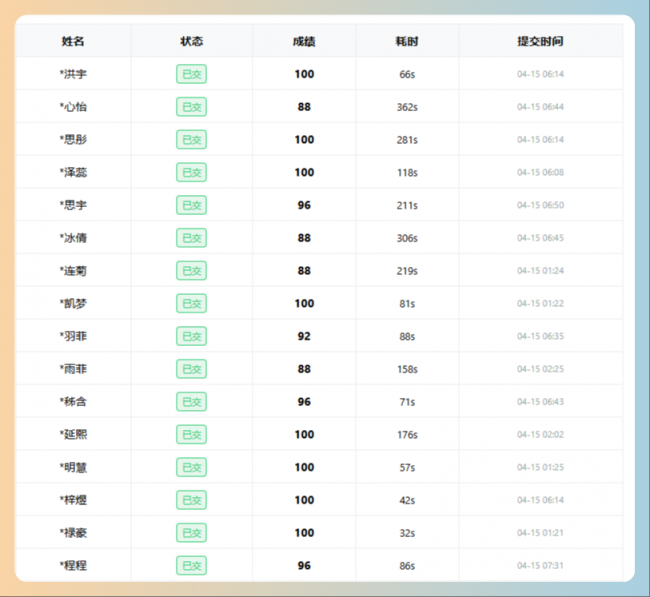
Task: Click the 已交 status tag for 程程
Action: 191,565
